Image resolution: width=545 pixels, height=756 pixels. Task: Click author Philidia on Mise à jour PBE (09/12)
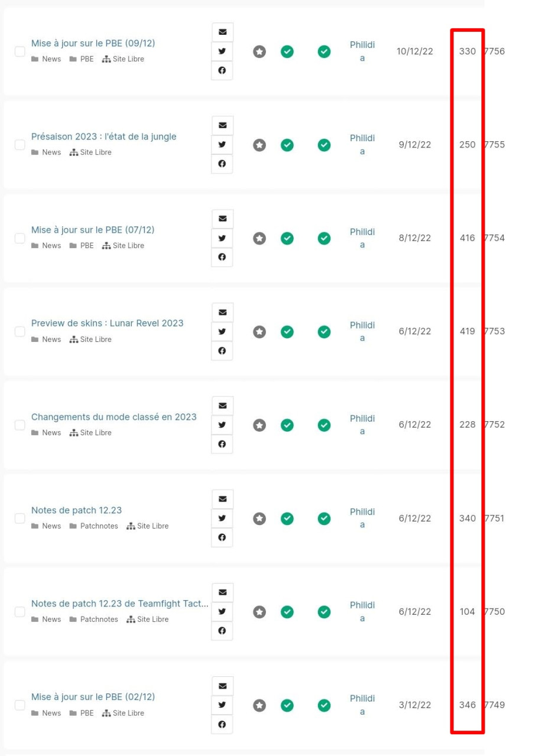point(362,51)
